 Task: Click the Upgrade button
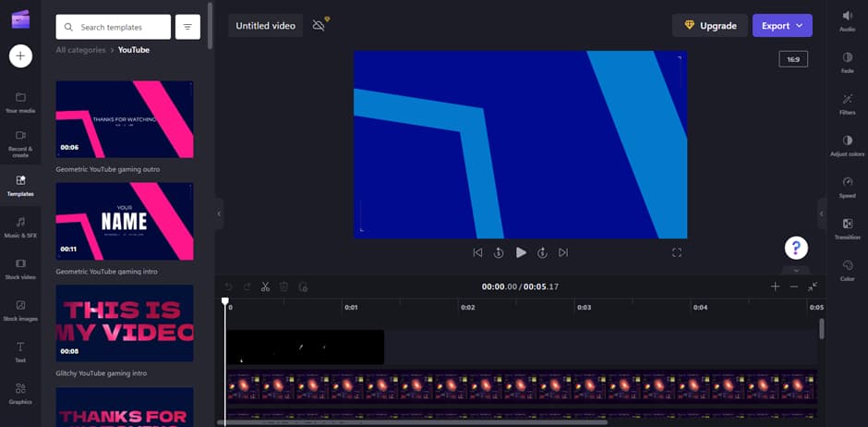710,26
